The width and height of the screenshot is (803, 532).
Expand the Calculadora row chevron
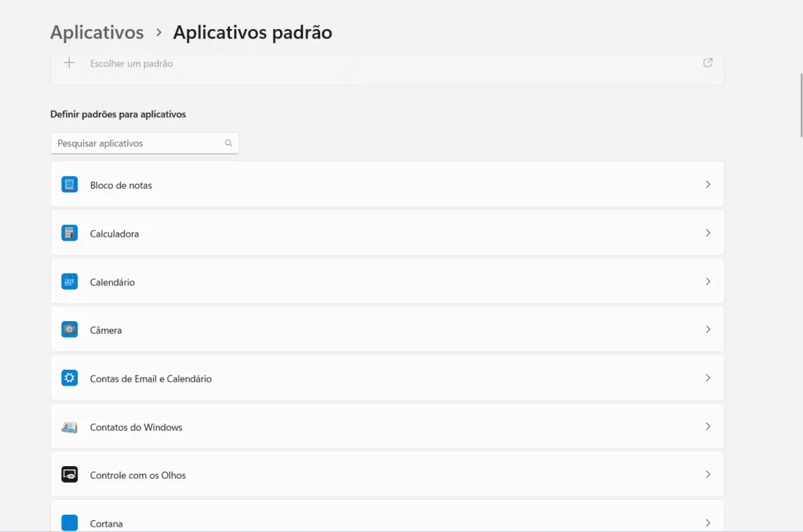click(x=707, y=233)
